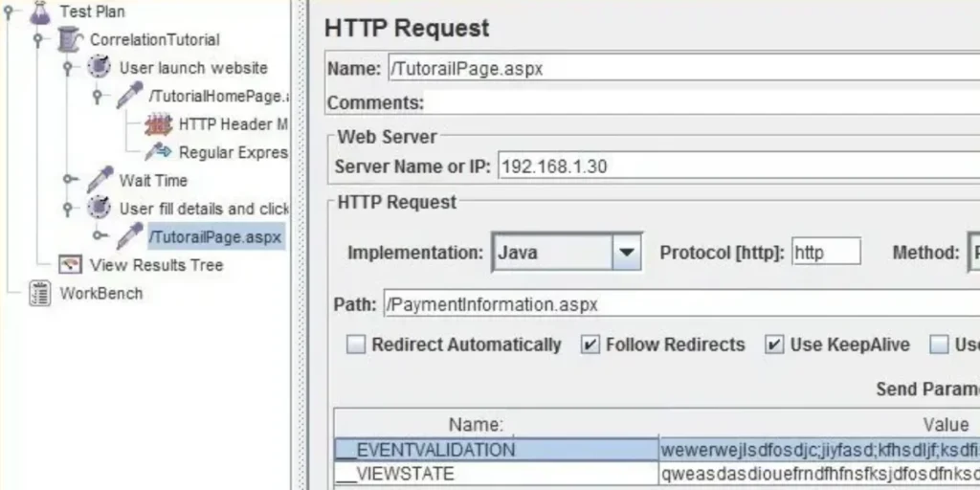Click the TutorialHomePage sampler pipette icon
This screenshot has width=980, height=490.
(x=129, y=96)
